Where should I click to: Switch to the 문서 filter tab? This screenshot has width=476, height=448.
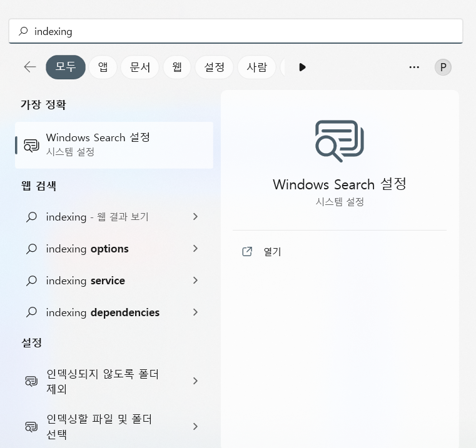coord(140,67)
